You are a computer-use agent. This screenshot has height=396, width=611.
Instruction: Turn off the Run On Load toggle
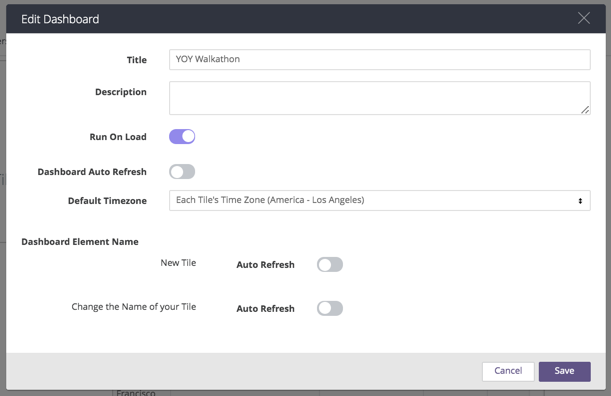[x=182, y=136]
